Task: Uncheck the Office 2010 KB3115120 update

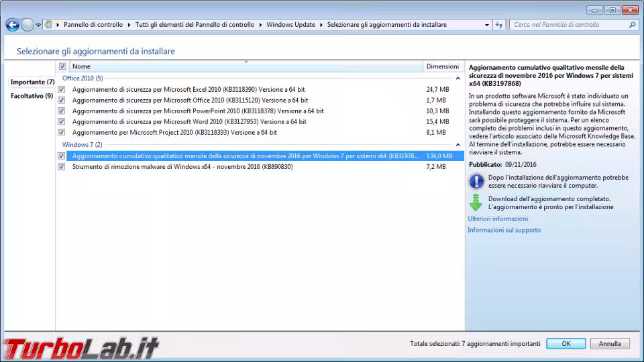Action: coord(62,100)
